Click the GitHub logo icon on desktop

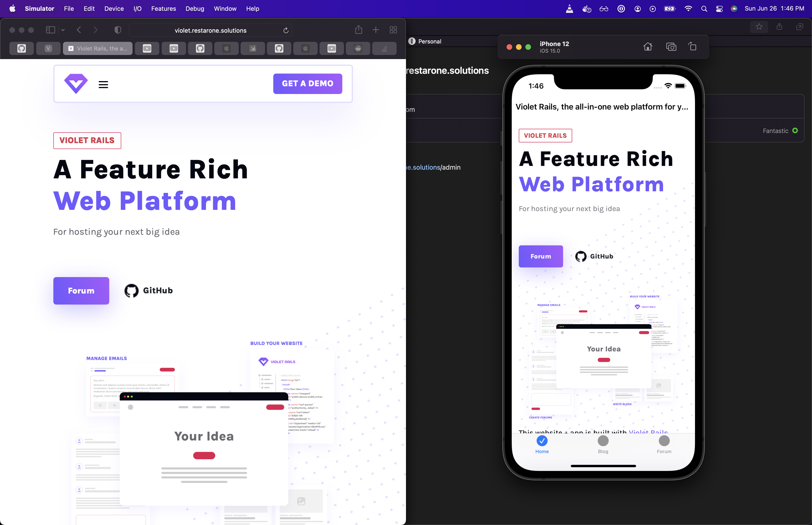click(131, 291)
